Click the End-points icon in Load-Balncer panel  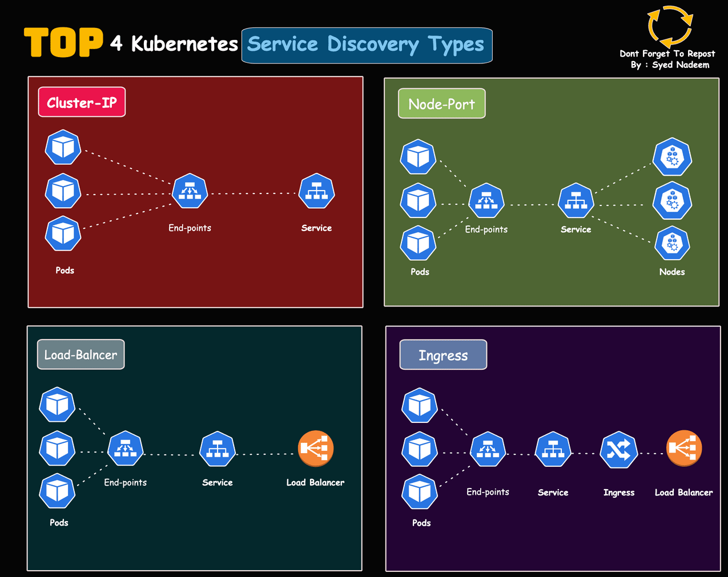click(125, 449)
